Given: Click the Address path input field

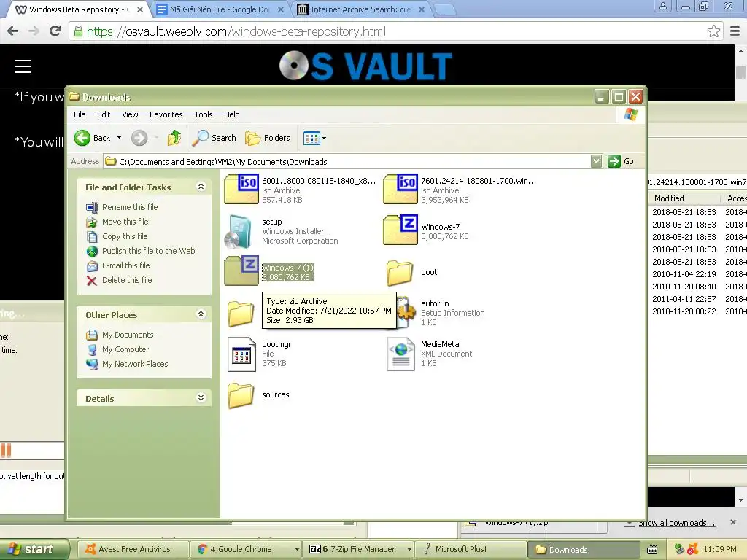Looking at the screenshot, I should coord(347,161).
